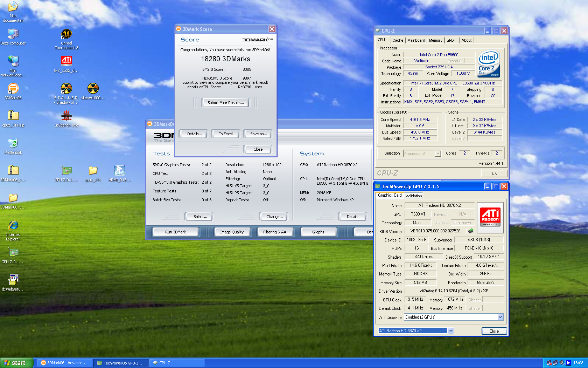Open the Start menu
Viewport: 588px width, 368px height.
tap(16, 363)
